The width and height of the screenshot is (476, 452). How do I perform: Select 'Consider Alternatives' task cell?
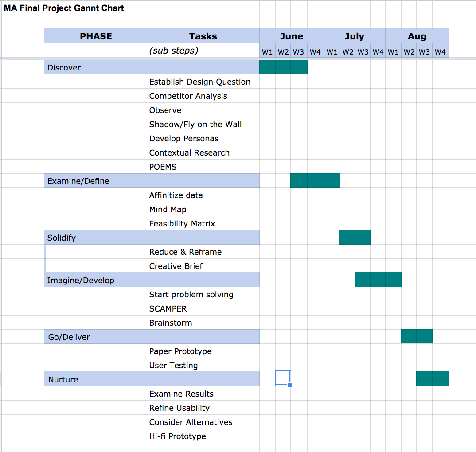click(x=203, y=422)
